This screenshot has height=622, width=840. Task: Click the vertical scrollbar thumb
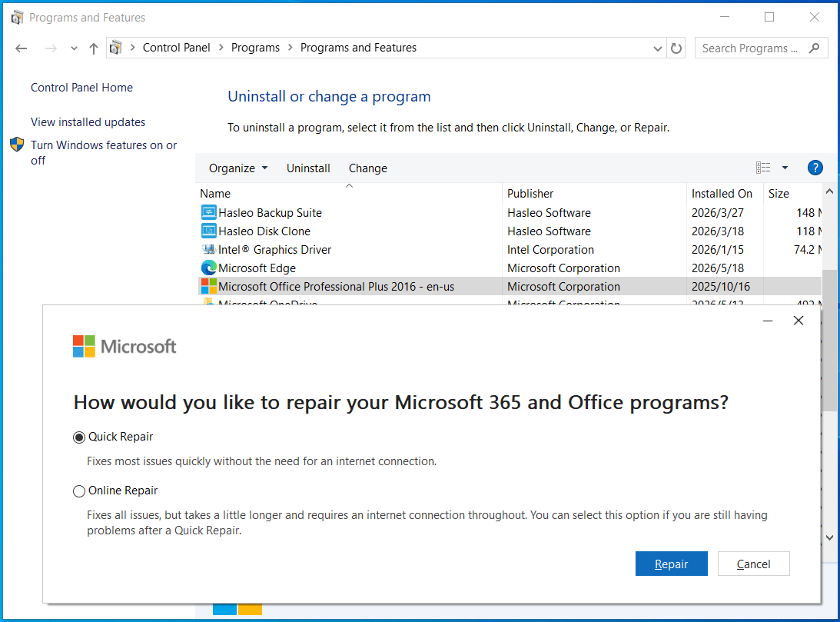click(829, 340)
